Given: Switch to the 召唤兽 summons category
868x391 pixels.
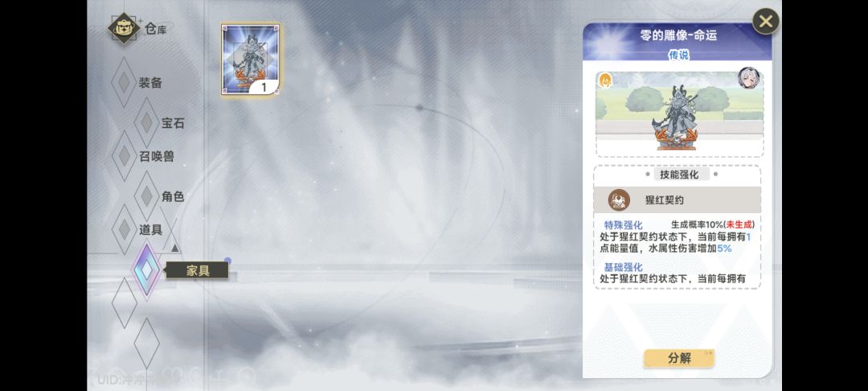Looking at the screenshot, I should coord(156,156).
